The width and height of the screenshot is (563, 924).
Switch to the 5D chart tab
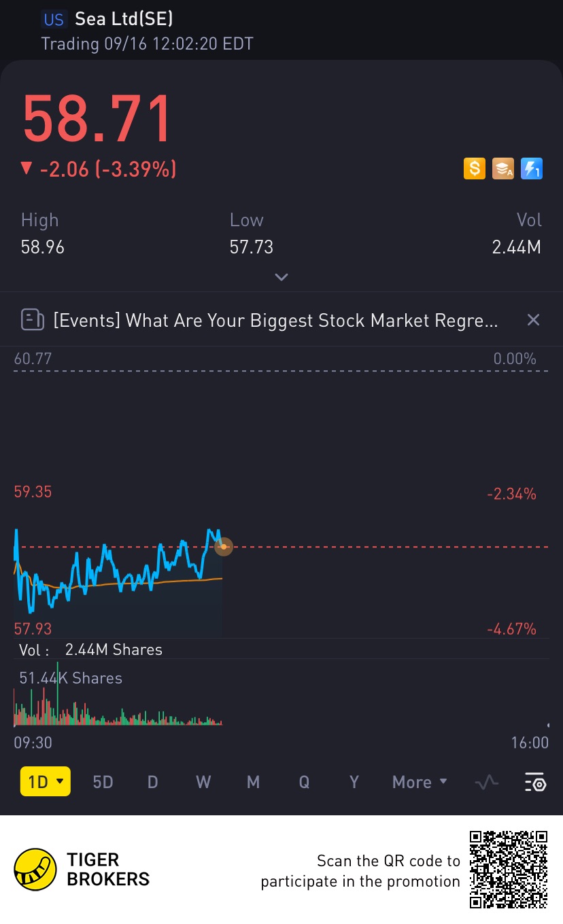tap(103, 782)
